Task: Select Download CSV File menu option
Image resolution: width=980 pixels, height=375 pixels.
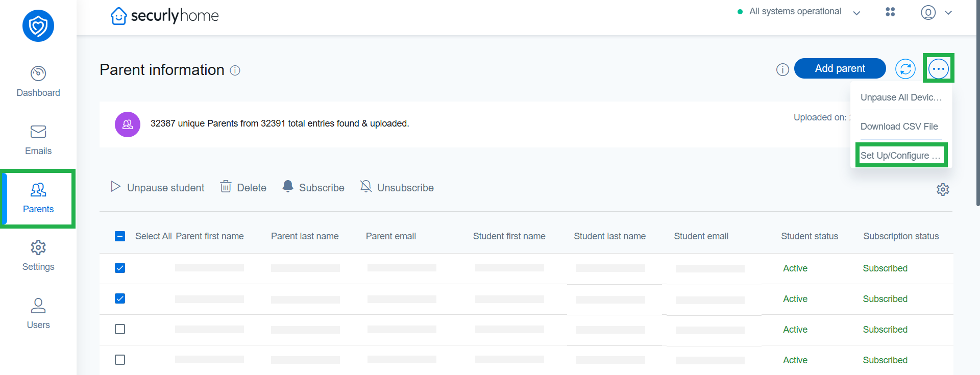Action: point(899,127)
